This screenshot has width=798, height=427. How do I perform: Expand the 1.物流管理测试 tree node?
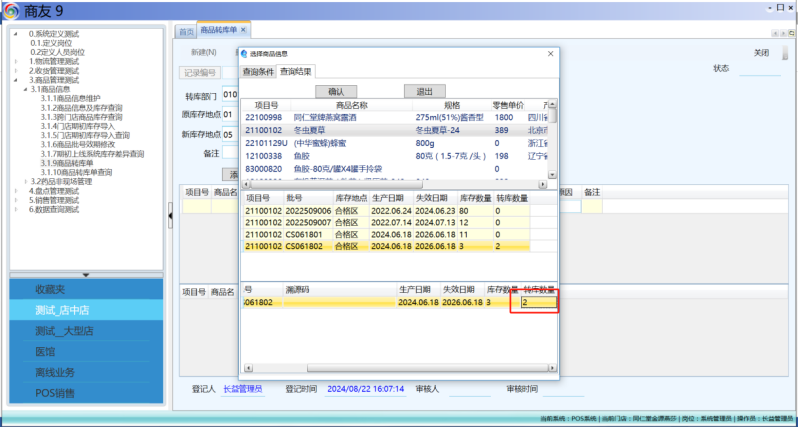[16, 62]
